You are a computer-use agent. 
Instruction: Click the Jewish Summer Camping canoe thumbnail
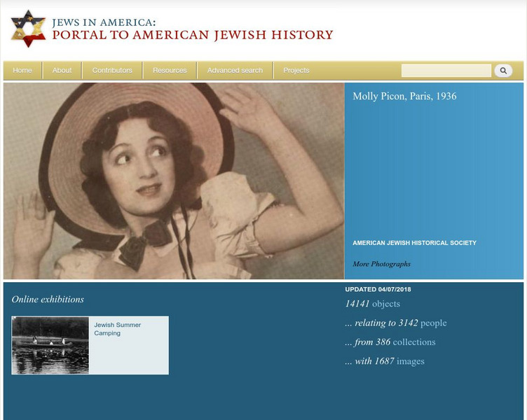50,345
